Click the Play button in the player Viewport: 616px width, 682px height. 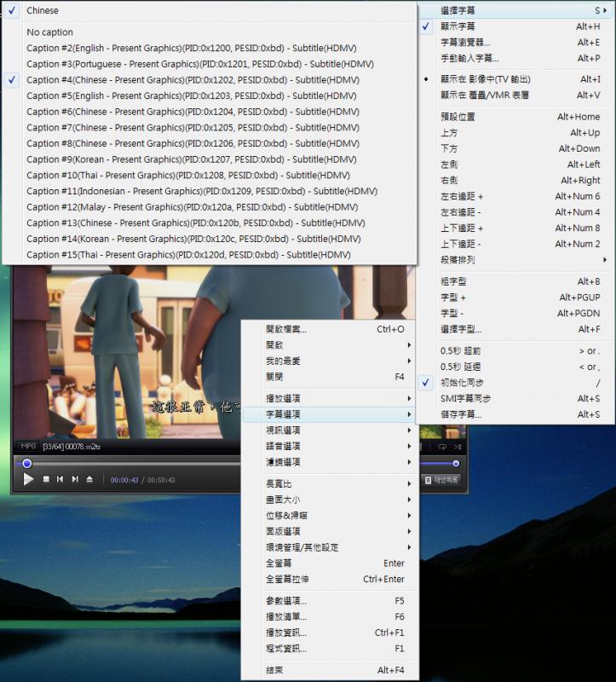[28, 479]
